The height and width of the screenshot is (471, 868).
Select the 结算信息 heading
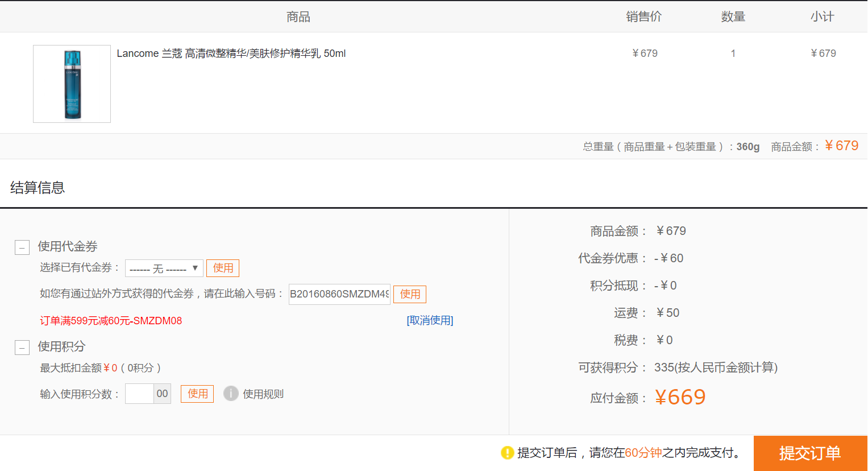(38, 188)
